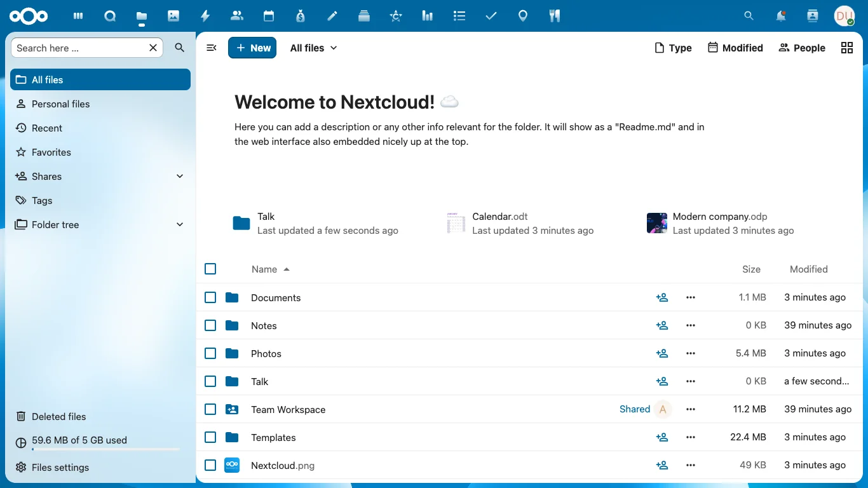This screenshot has height=488, width=868.
Task: Open the People filter dropdown
Action: (x=802, y=48)
